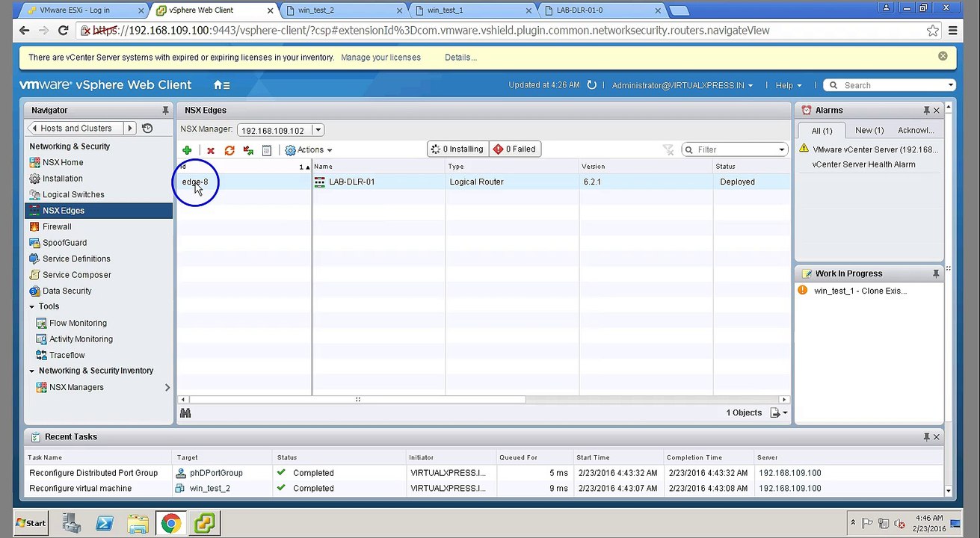Click the orange Force Sync icon
This screenshot has height=538, width=980.
click(229, 150)
